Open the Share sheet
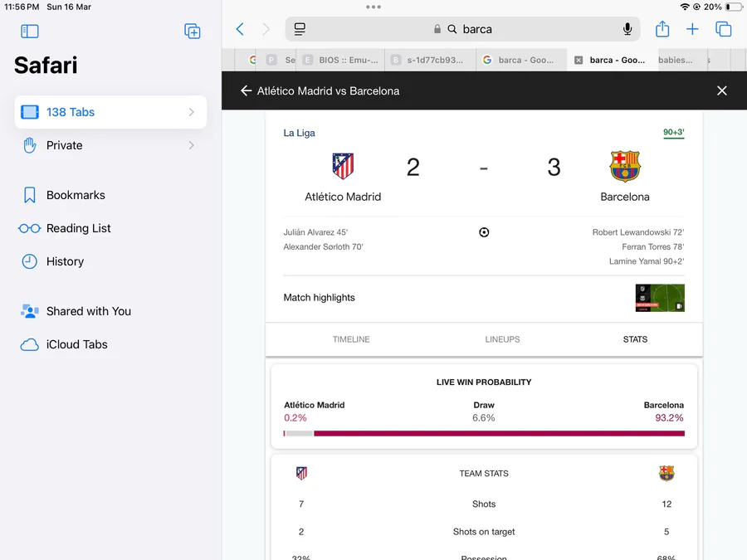The image size is (747, 560). click(662, 29)
